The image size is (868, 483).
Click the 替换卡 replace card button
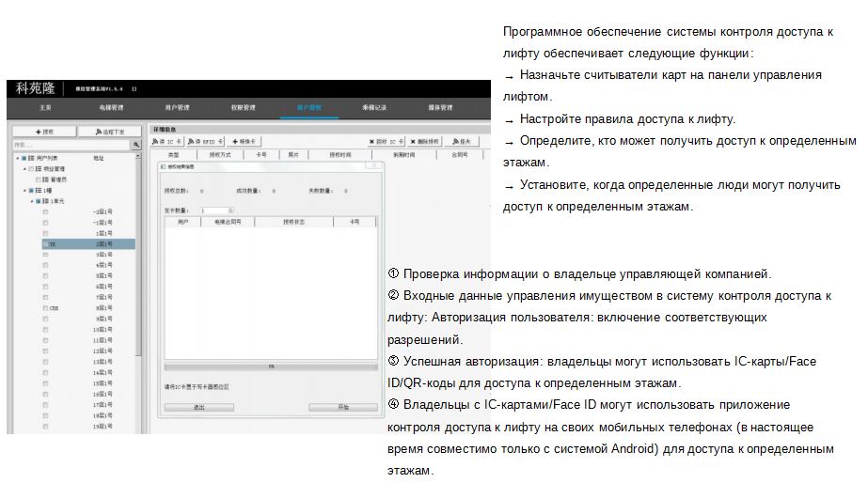pos(244,142)
